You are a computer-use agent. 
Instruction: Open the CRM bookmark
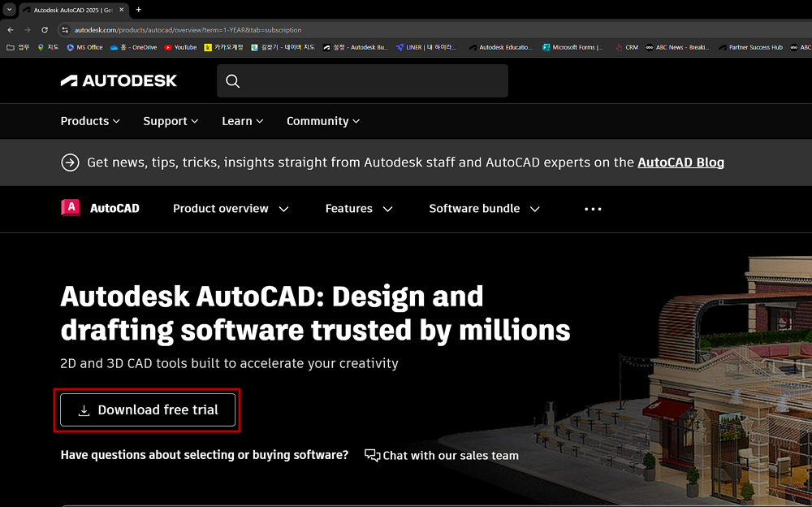pos(627,47)
